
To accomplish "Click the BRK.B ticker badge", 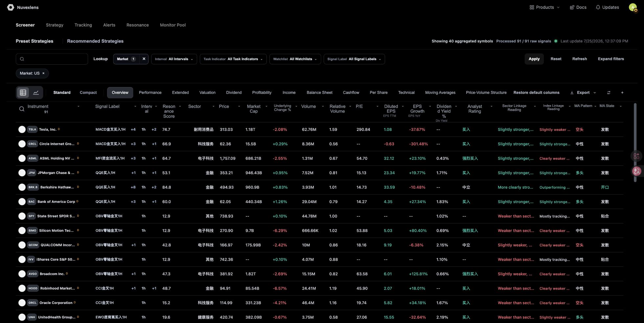I will point(33,187).
